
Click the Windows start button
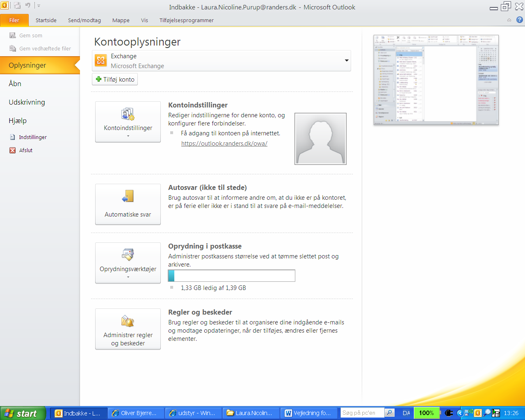[x=24, y=413]
